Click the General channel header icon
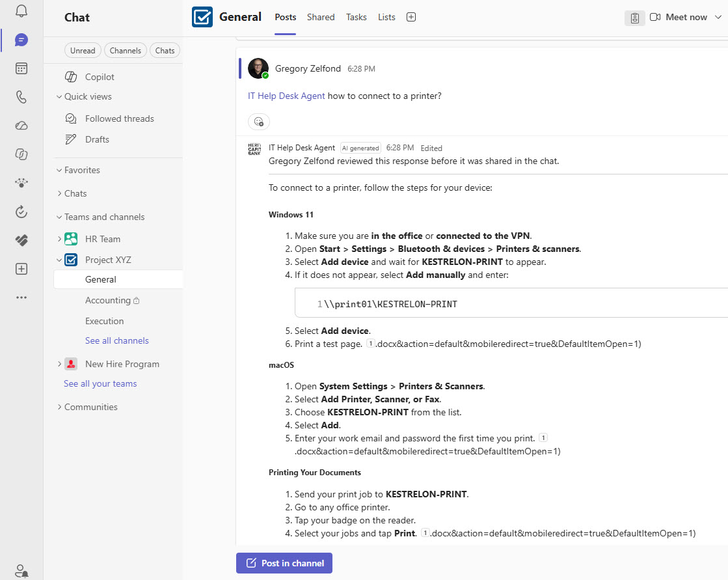Viewport: 728px width, 580px height. click(x=202, y=17)
